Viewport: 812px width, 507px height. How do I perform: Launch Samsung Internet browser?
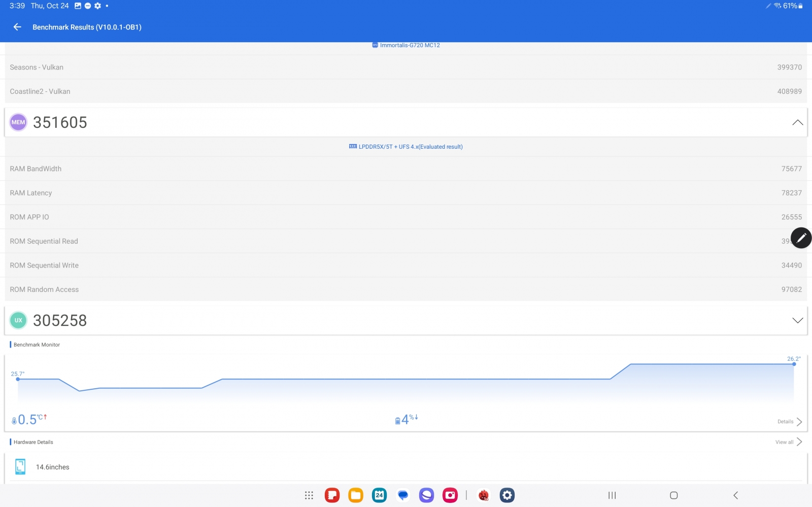[x=426, y=495]
